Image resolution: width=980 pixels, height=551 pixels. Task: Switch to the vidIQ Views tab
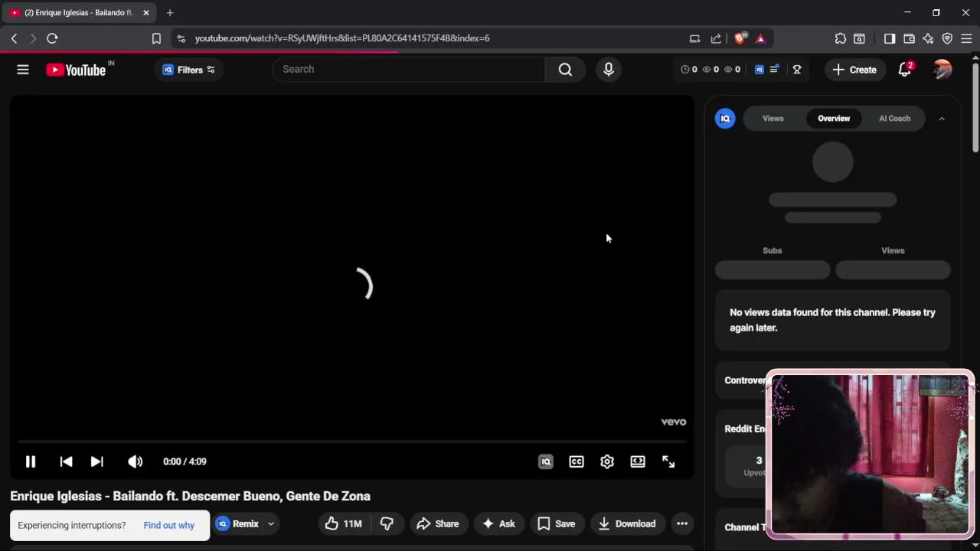pyautogui.click(x=773, y=119)
